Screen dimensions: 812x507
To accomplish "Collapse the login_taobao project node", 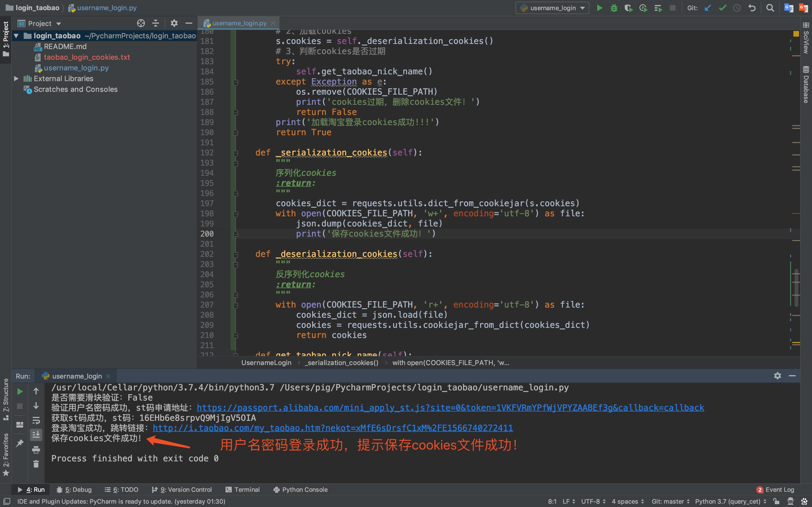I will (16, 36).
